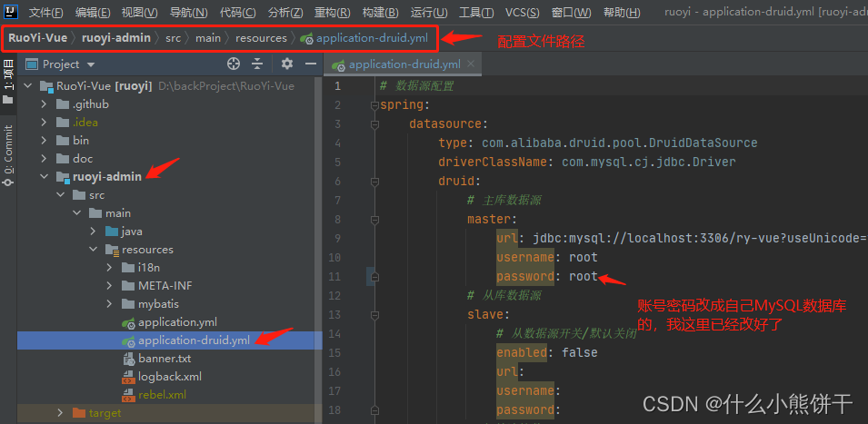Click application-druid.yml in the breadcrumb bar
This screenshot has width=868, height=424.
364,38
